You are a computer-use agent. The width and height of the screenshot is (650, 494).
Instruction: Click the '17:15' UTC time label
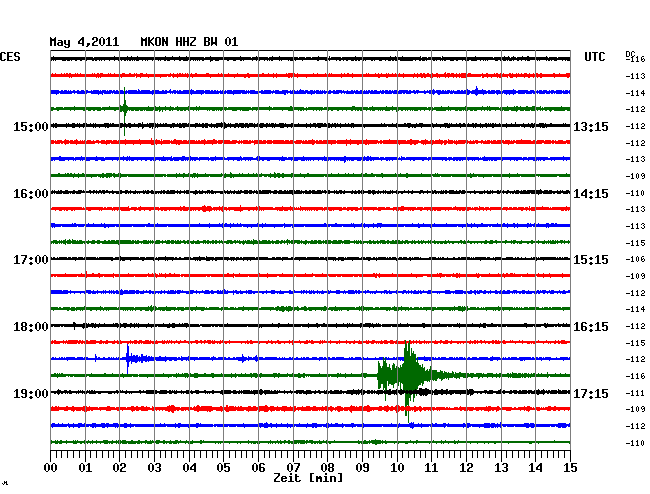pyautogui.click(x=591, y=393)
